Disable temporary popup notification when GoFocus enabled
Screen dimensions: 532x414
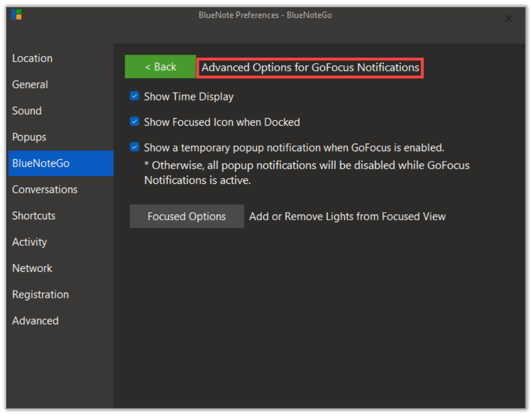[134, 147]
